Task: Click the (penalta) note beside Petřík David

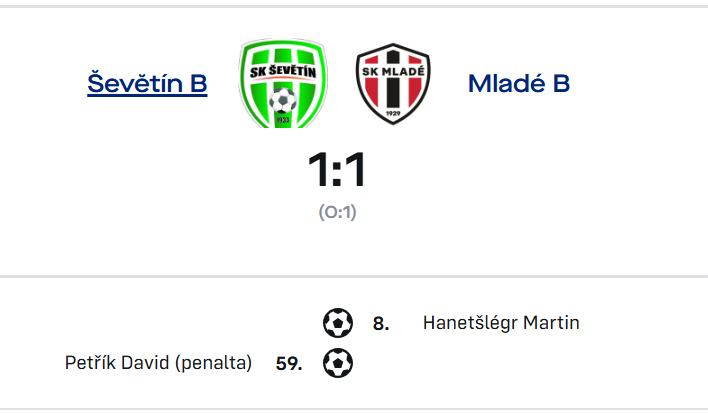Action: click(213, 363)
